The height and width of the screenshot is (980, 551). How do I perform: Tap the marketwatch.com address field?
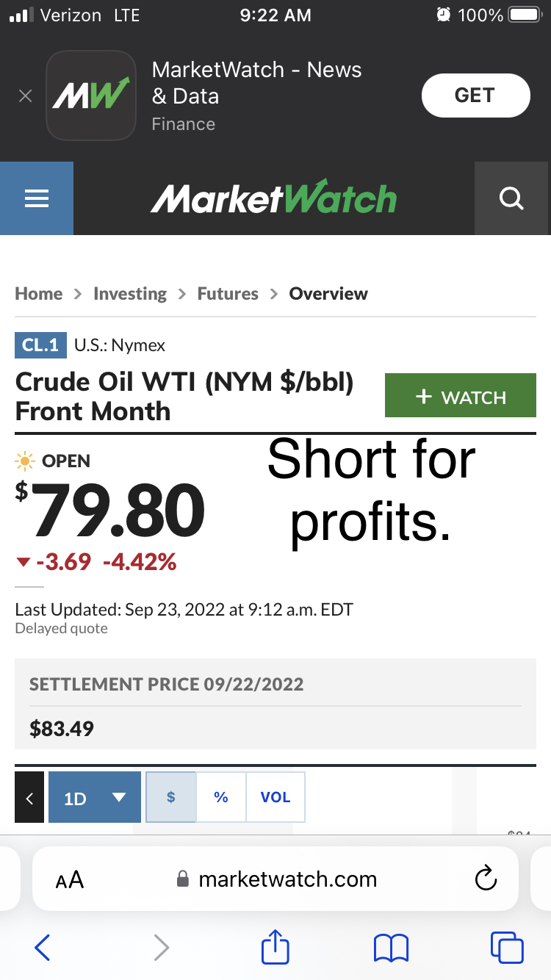(x=275, y=879)
